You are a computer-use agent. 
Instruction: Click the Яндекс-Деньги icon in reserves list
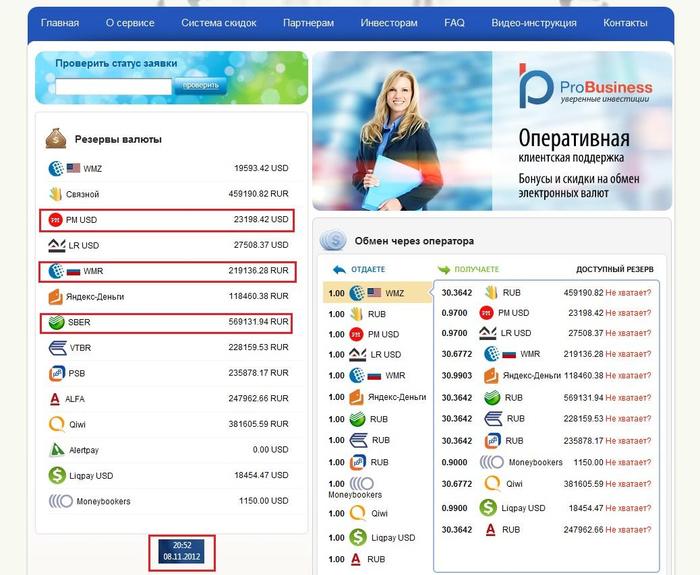tap(56, 297)
